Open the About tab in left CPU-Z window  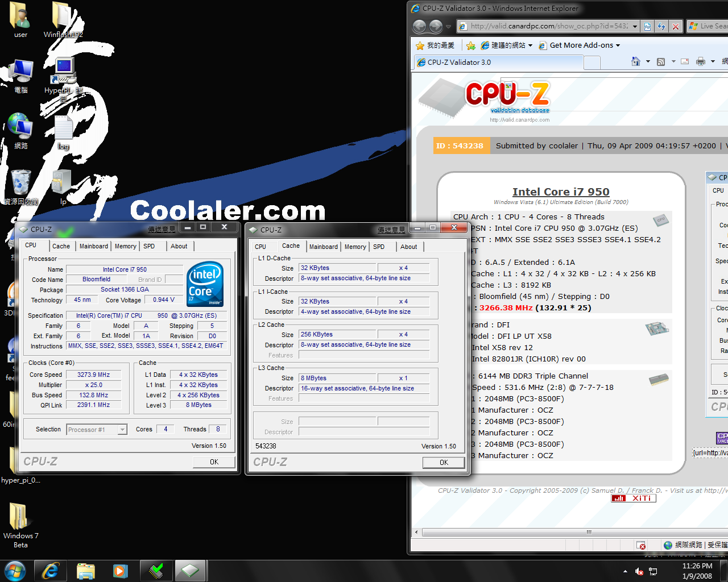(179, 246)
